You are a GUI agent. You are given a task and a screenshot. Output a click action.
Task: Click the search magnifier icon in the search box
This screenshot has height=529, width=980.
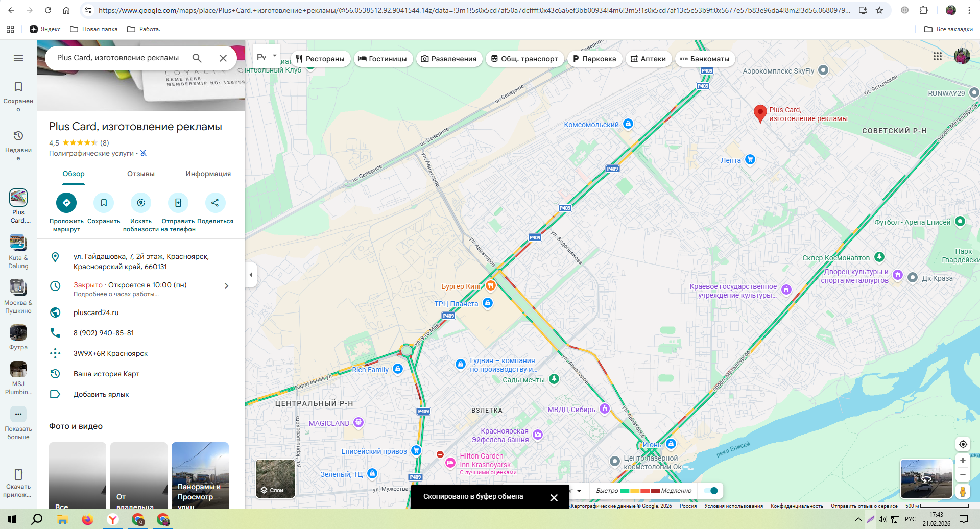(197, 58)
